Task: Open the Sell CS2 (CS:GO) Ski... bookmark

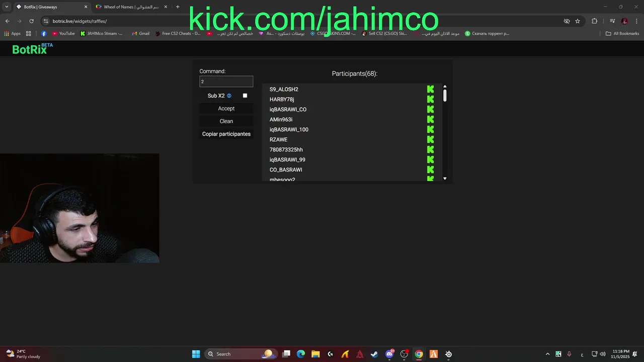Action: 384,34
